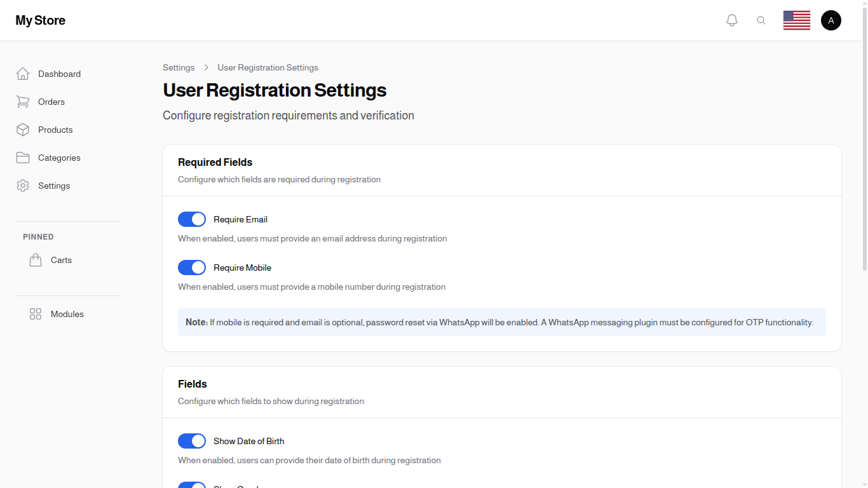This screenshot has height=488, width=868.
Task: Open the notification bell
Action: click(731, 20)
